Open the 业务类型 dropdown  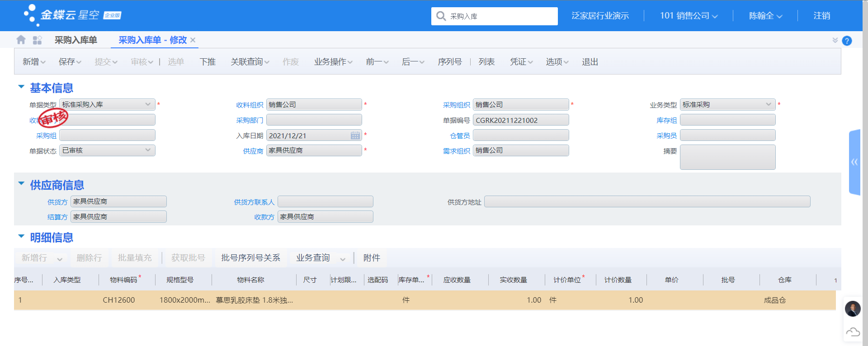[727, 104]
